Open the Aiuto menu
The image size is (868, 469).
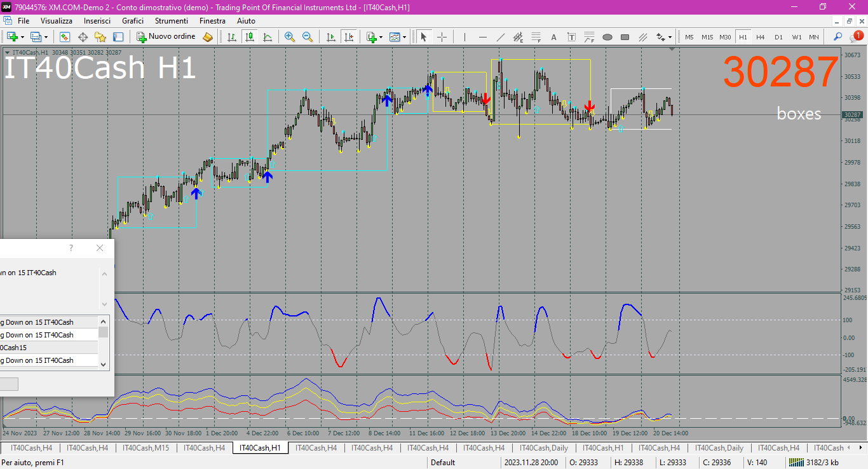pyautogui.click(x=246, y=21)
